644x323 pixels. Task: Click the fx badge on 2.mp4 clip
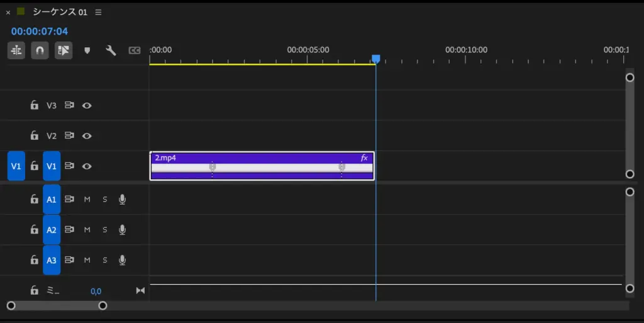click(x=364, y=158)
